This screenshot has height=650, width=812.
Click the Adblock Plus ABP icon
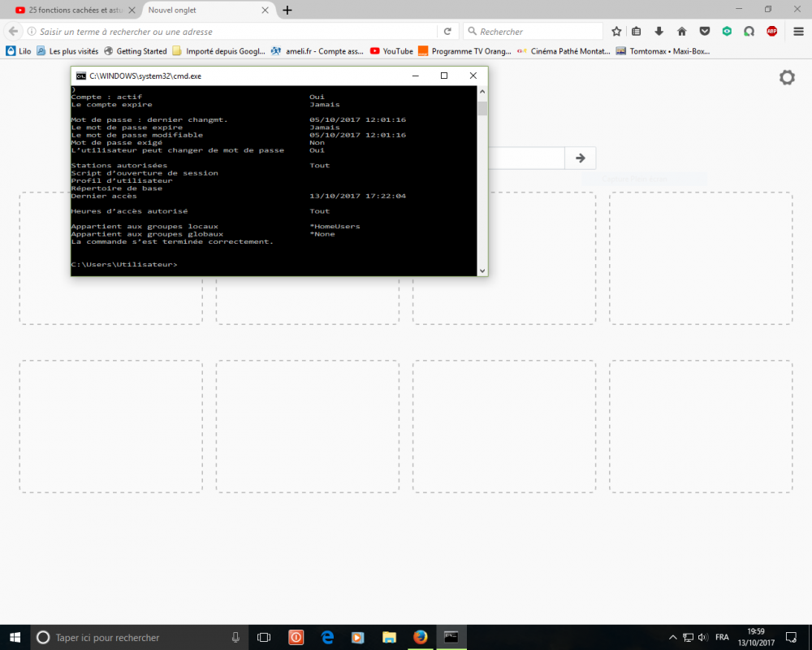pos(771,32)
